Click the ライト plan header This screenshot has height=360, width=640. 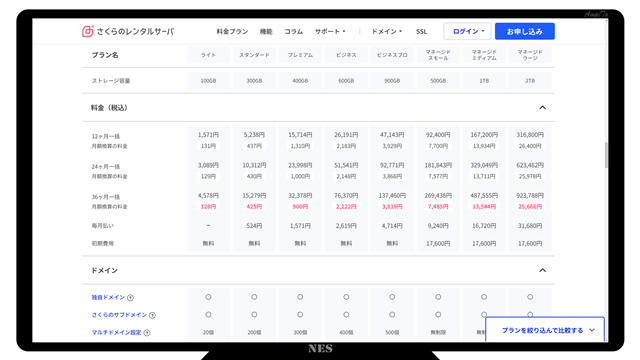pyautogui.click(x=208, y=55)
